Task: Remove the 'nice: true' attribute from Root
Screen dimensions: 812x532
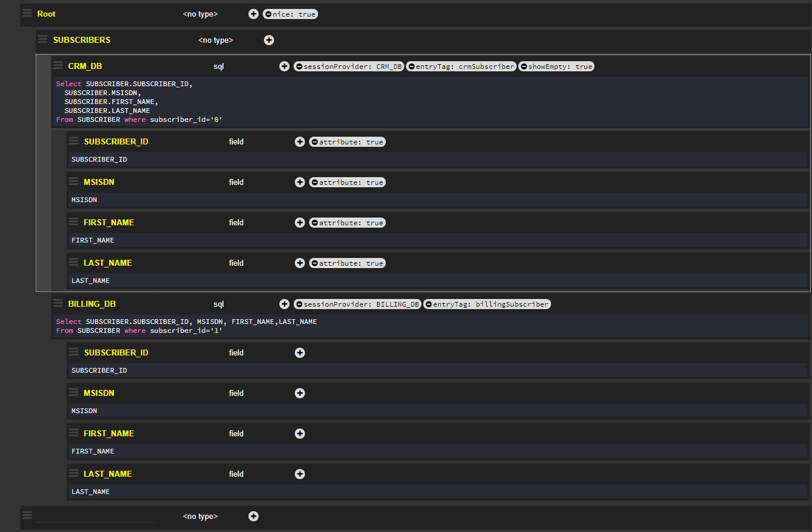Action: 269,14
